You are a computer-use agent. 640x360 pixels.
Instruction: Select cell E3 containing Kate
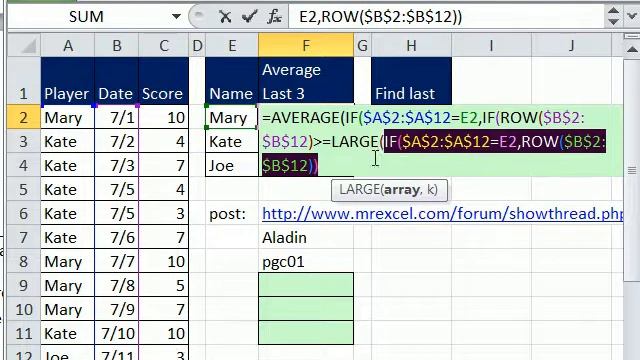tap(232, 142)
